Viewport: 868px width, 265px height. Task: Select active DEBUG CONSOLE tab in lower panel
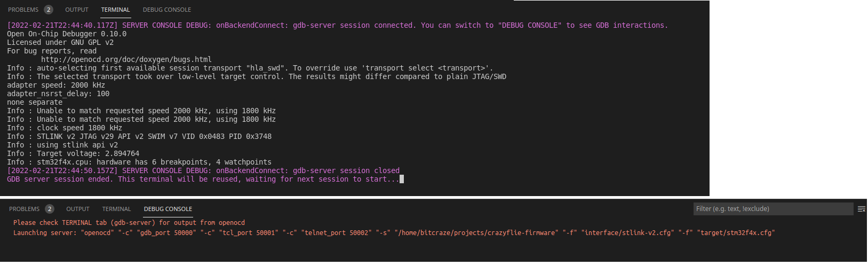point(168,209)
